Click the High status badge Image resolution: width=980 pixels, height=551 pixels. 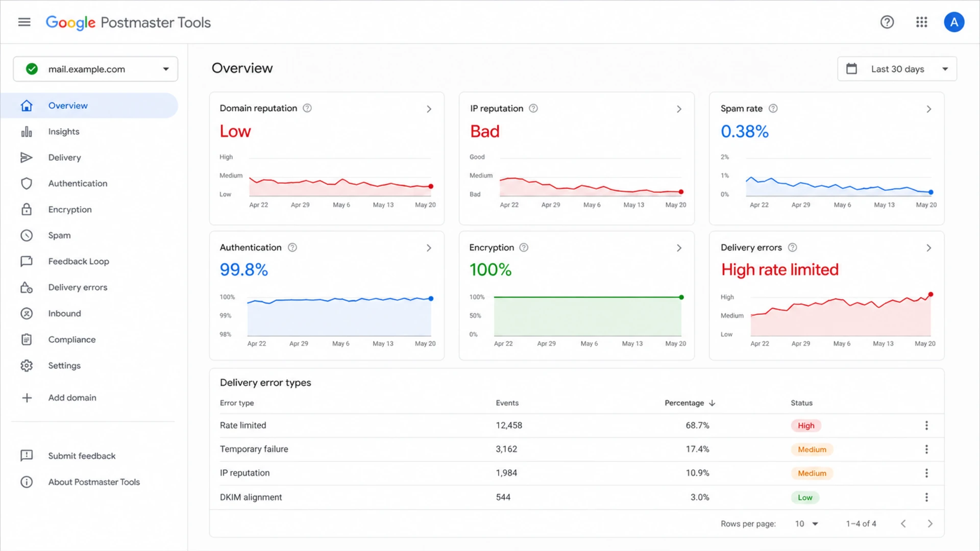[806, 425]
